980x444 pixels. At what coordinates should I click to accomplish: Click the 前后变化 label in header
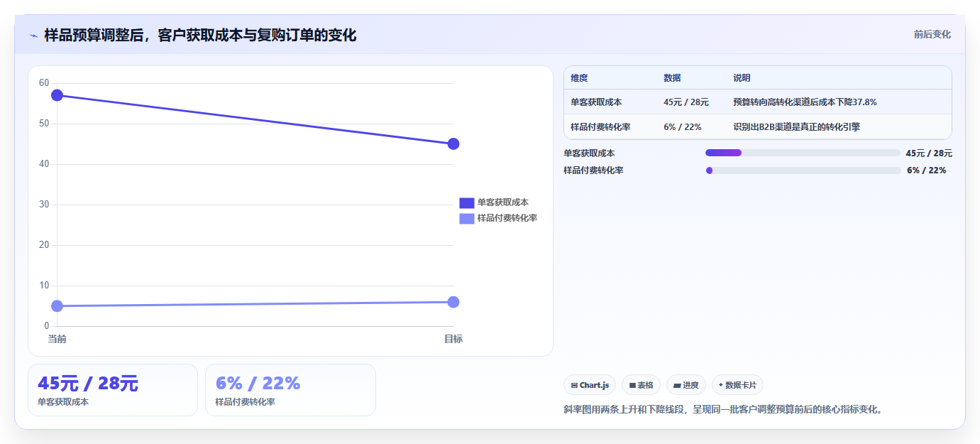[x=932, y=35]
